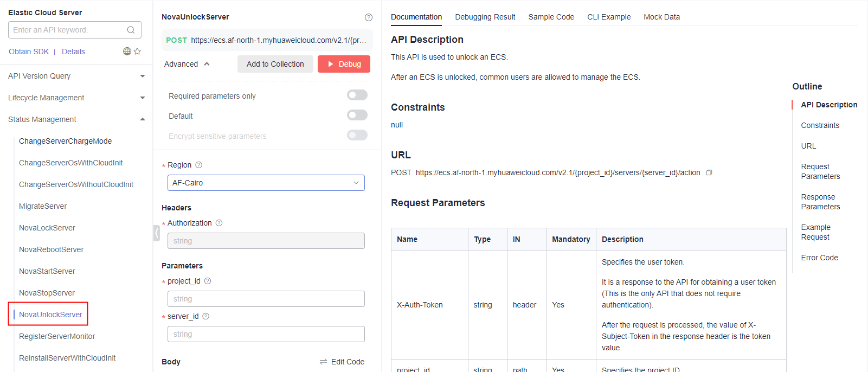
Task: Toggle the Default switch
Action: [357, 115]
